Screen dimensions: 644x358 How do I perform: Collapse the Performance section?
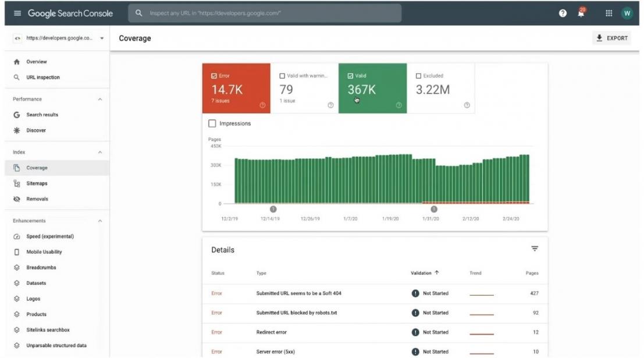tap(99, 100)
